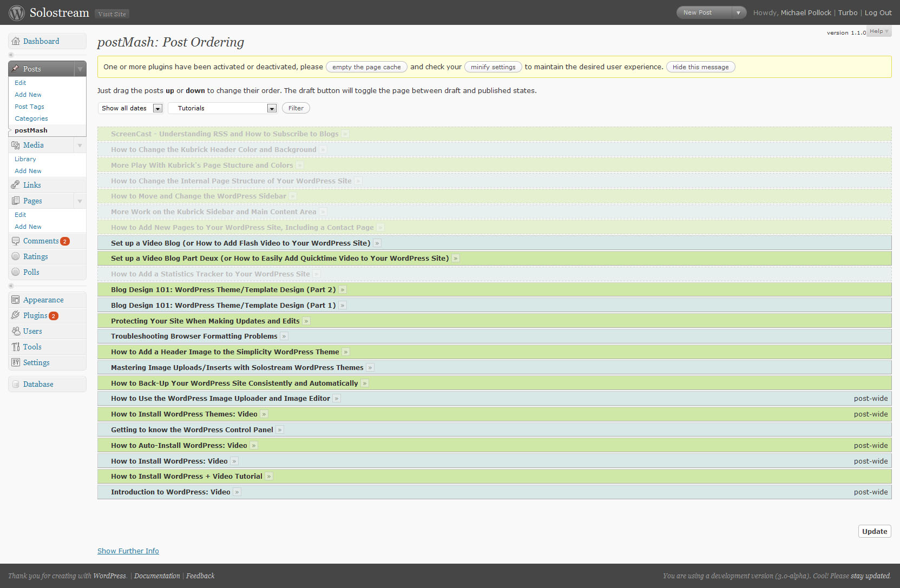Click the Turbo link
900x588 pixels.
tap(848, 12)
